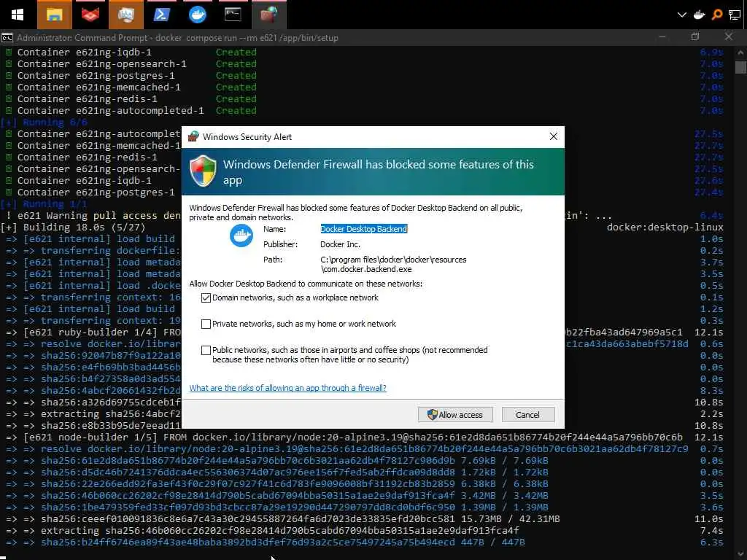This screenshot has height=560, width=747.
Task: Open the monitor-with-chart taskbar app
Action: (125, 15)
